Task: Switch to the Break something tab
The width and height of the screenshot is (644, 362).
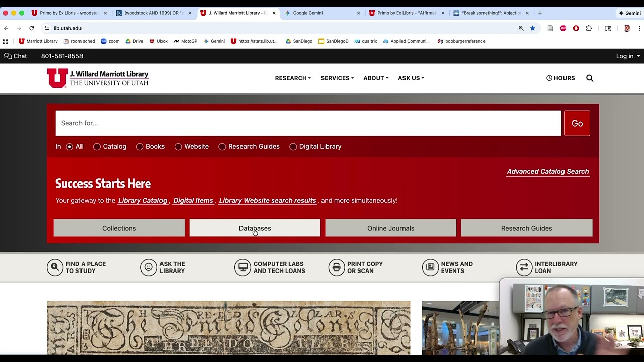Action: pyautogui.click(x=491, y=13)
